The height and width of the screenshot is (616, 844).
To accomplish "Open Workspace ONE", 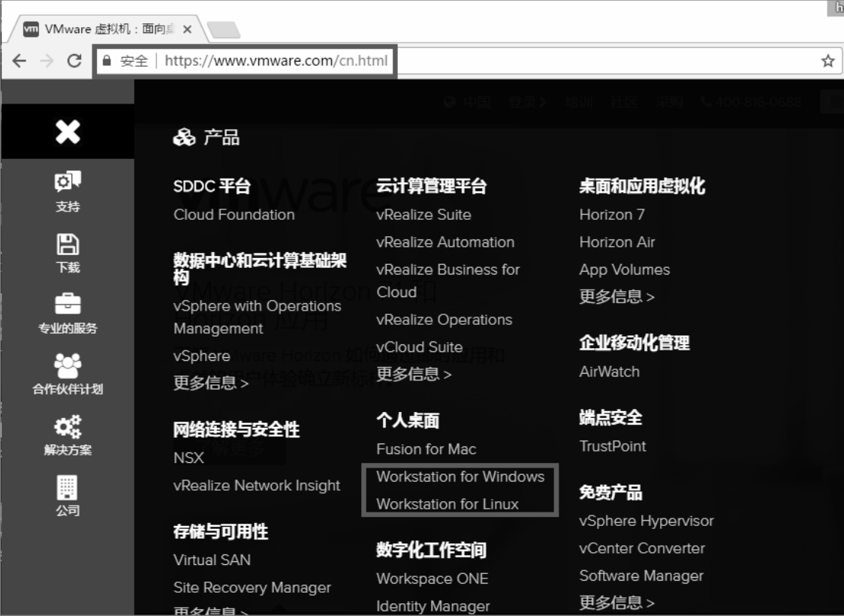I will [x=433, y=579].
